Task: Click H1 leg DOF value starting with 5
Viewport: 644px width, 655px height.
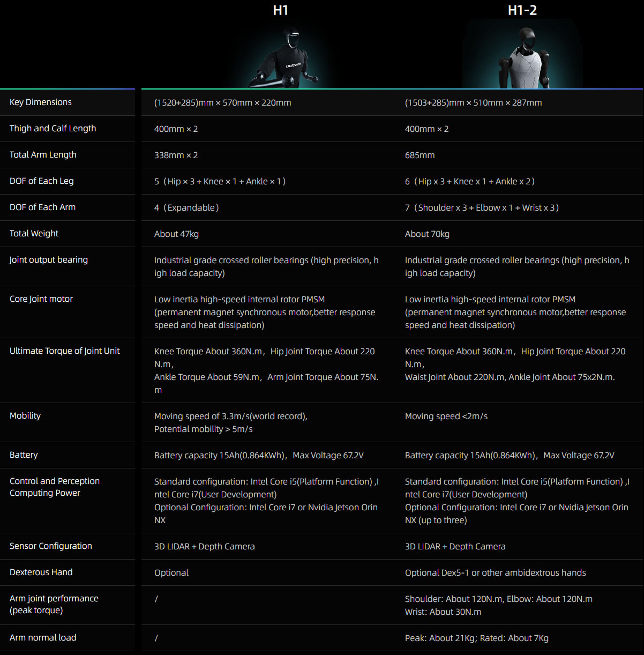Action: point(220,181)
